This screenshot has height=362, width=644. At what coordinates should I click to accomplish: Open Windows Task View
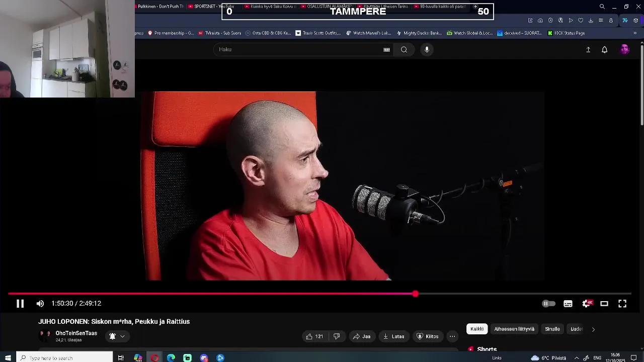pos(121,358)
